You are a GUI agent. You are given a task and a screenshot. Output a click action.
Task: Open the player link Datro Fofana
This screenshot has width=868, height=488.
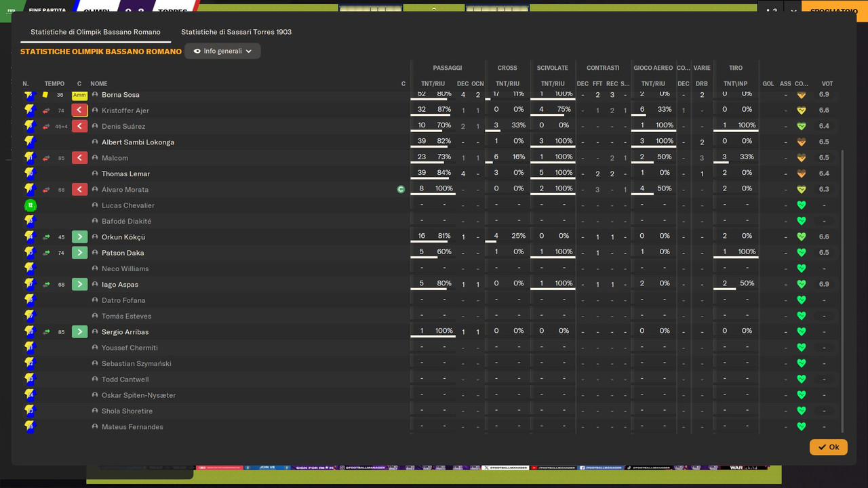click(x=123, y=300)
